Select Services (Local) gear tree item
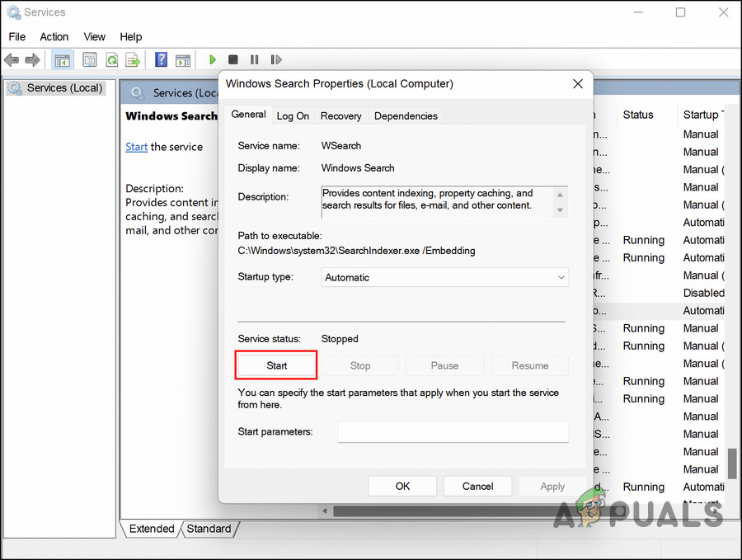Image resolution: width=742 pixels, height=560 pixels. click(x=55, y=88)
